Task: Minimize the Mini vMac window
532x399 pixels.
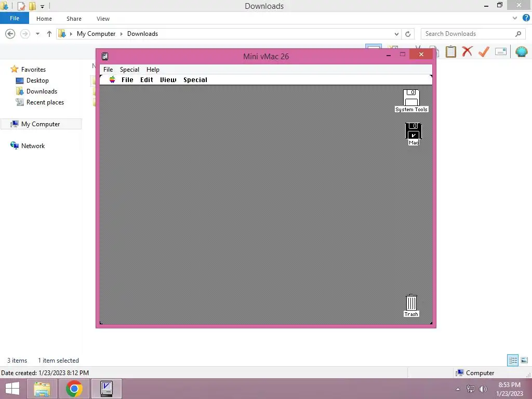Action: 389,55
